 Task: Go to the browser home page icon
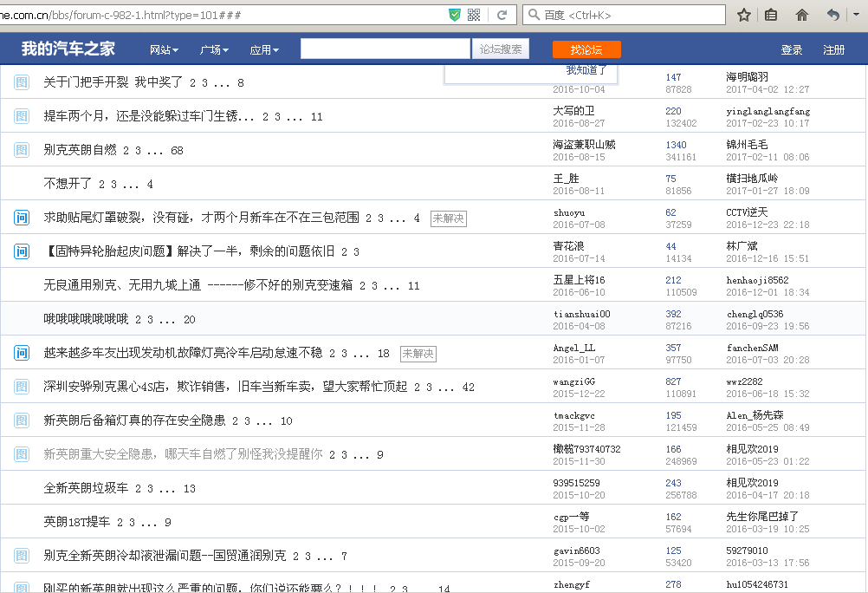801,15
